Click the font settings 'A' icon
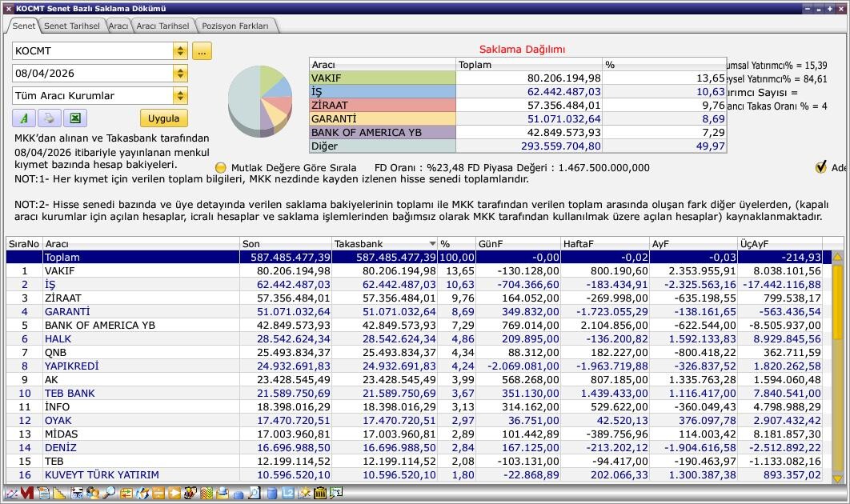This screenshot has height=504, width=850. [x=24, y=118]
